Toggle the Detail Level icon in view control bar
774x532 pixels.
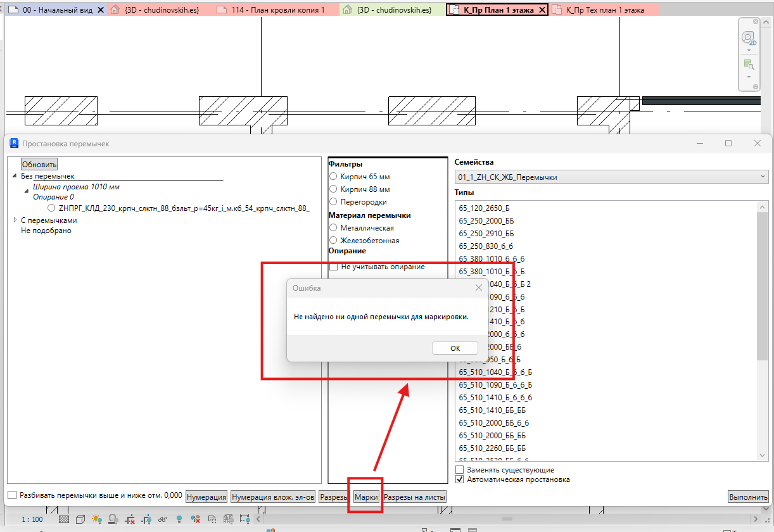point(64,519)
